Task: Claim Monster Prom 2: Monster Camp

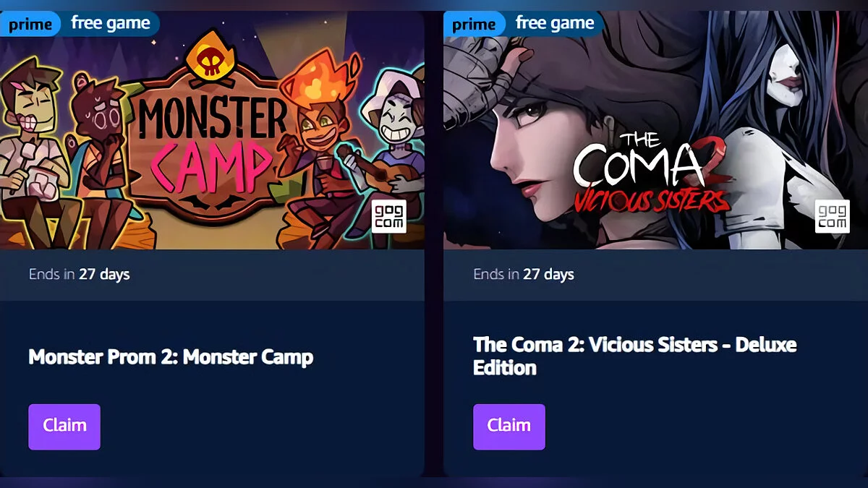Action: (64, 427)
